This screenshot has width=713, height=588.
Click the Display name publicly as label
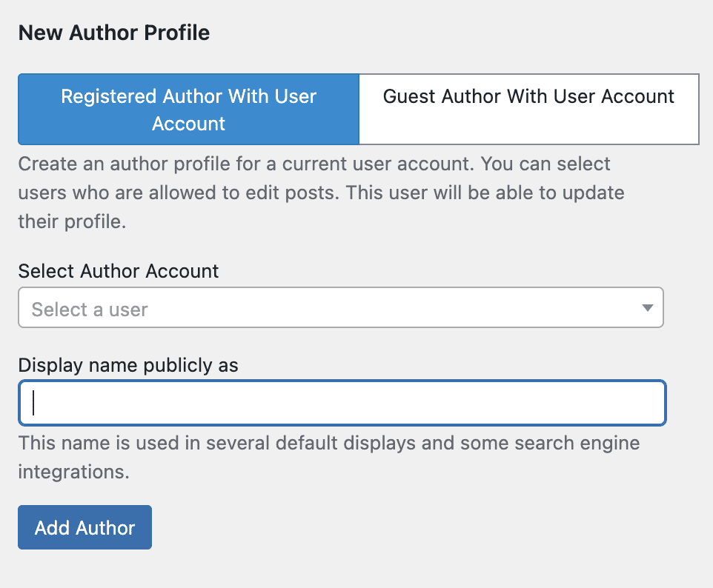click(128, 365)
